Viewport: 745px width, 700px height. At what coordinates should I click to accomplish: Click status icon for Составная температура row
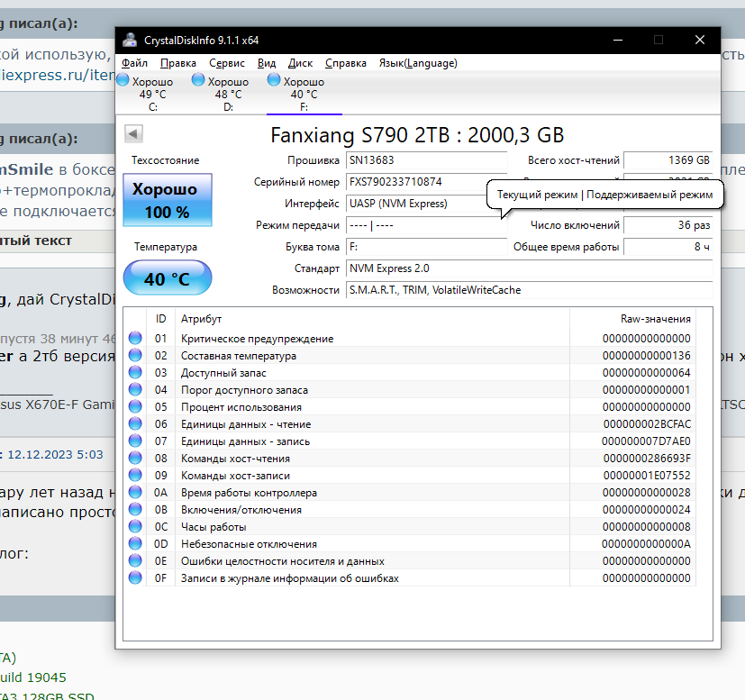coord(135,355)
